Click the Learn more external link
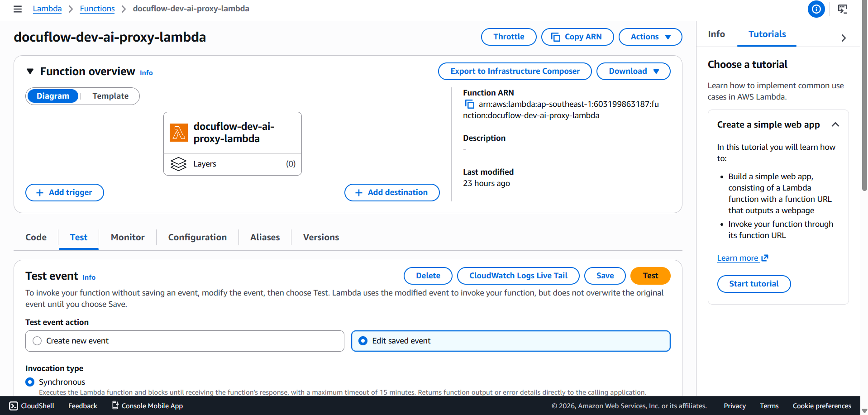This screenshot has height=415, width=868. coord(743,258)
